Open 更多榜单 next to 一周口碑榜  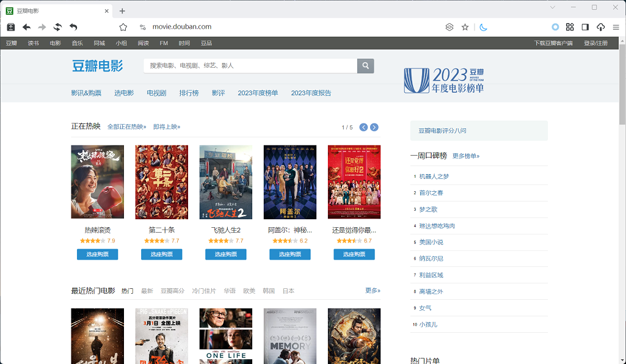(466, 156)
